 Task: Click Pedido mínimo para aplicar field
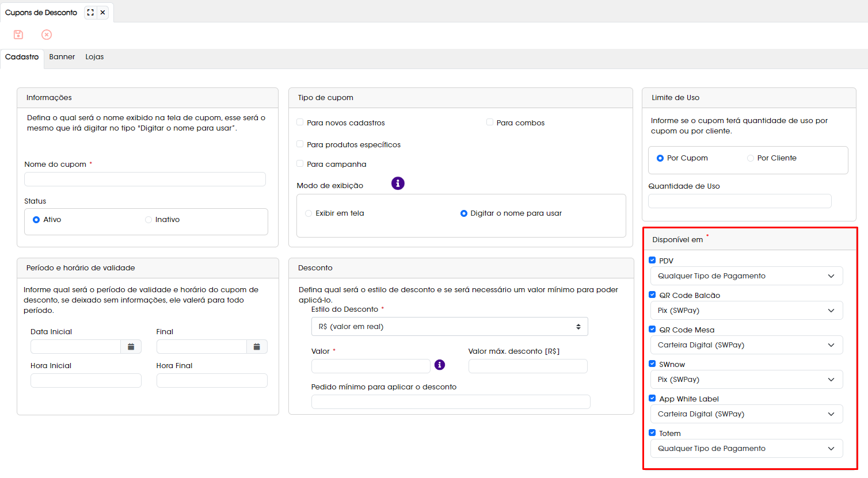[451, 401]
